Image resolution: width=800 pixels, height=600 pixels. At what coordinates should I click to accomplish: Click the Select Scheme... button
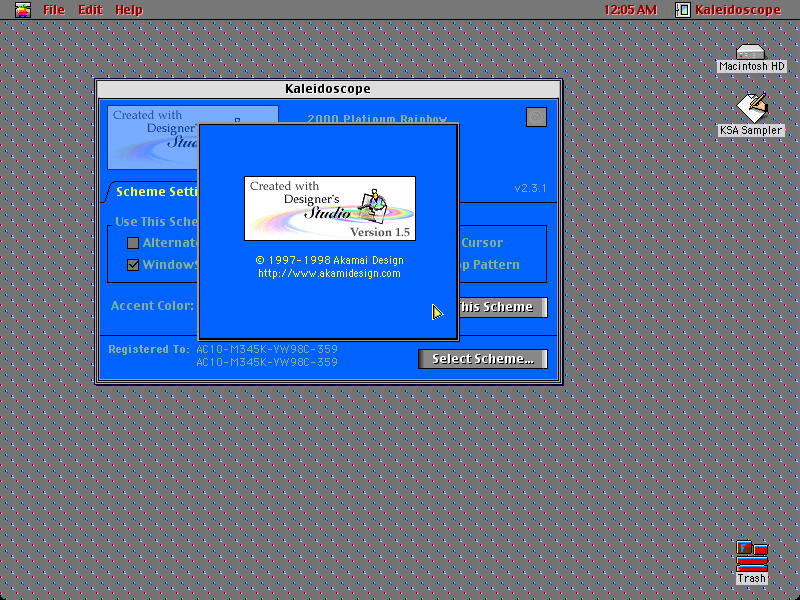pyautogui.click(x=483, y=359)
